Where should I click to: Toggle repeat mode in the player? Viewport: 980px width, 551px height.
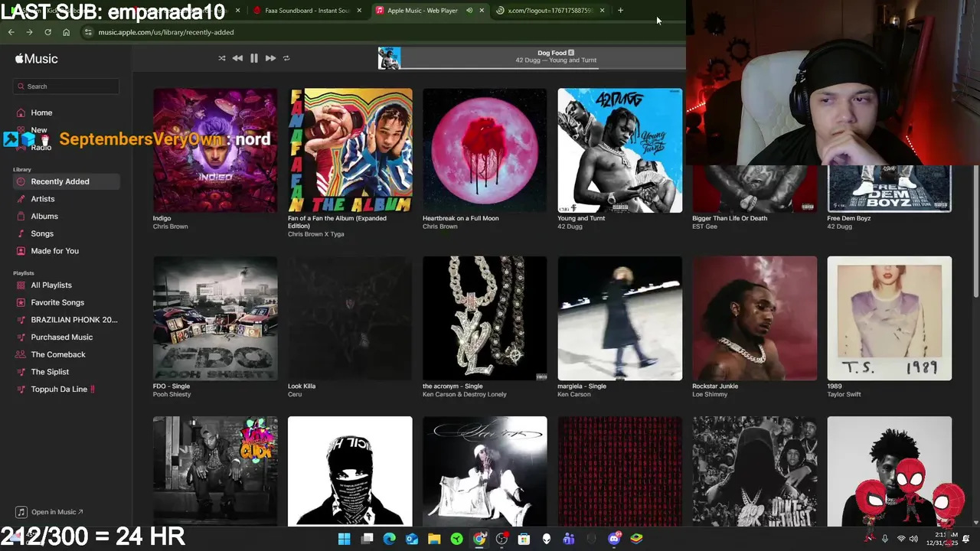click(x=286, y=58)
